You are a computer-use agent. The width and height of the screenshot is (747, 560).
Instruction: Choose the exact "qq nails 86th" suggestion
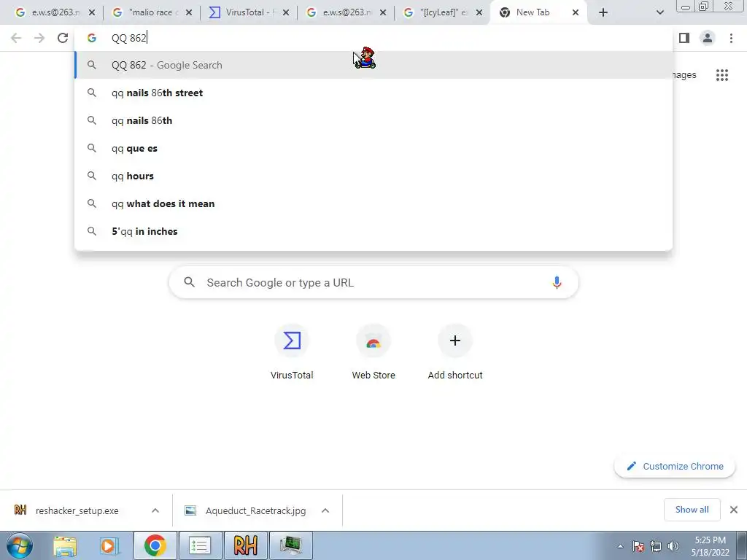[373, 120]
